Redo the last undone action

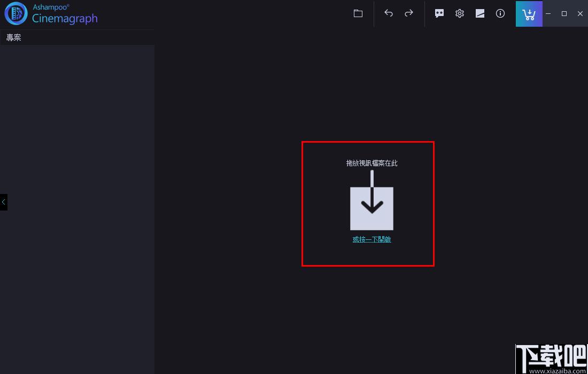409,13
